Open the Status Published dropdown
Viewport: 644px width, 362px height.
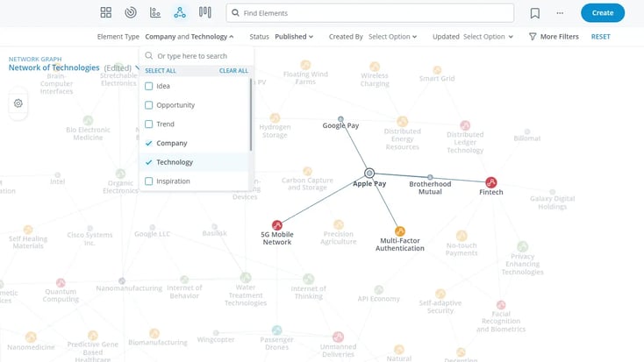tap(294, 37)
